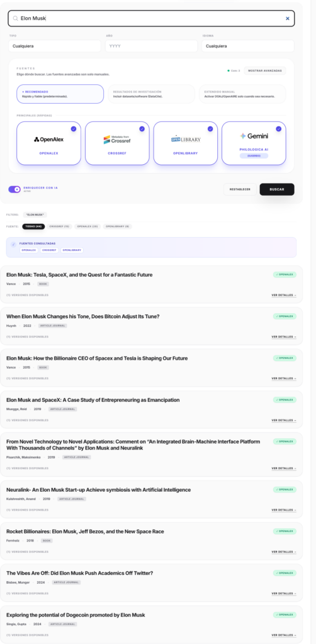Screen dimensions: 316x644
Task: Open the Tipo dropdown set to Cualquiera
Action: click(x=55, y=46)
